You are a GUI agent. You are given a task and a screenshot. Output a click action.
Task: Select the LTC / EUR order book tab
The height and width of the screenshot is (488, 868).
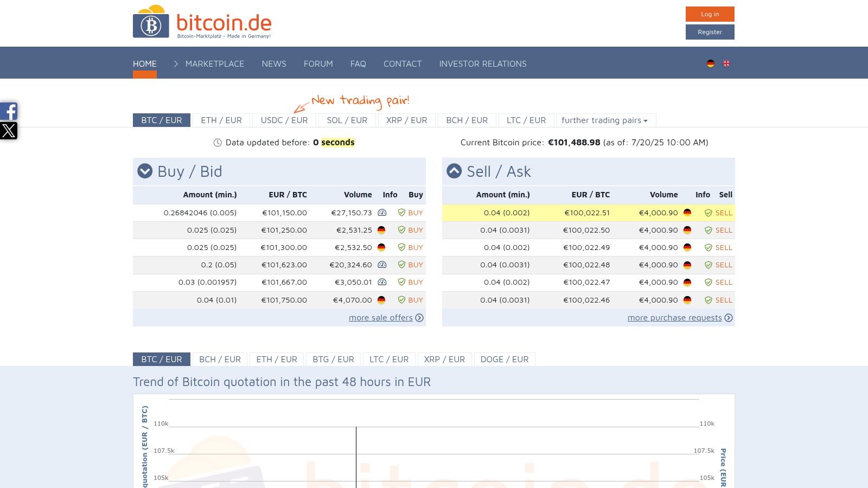[x=526, y=120]
